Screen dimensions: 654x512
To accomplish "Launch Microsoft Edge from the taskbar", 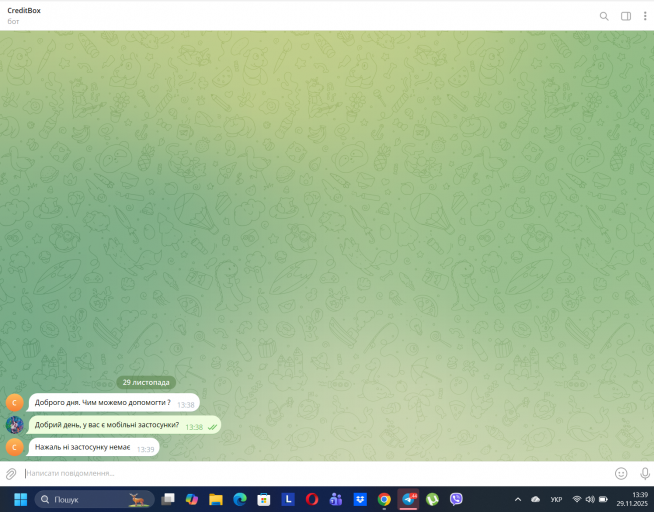I will pyautogui.click(x=240, y=499).
